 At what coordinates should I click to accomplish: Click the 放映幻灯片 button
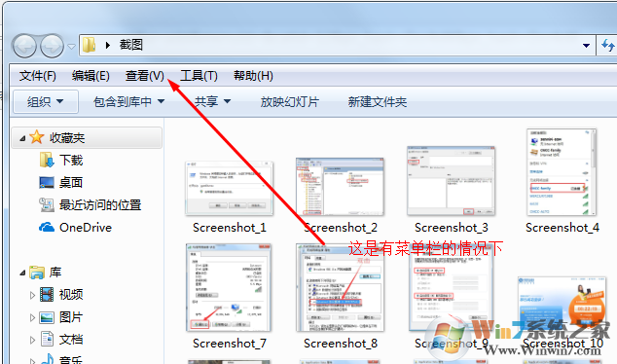tap(290, 102)
